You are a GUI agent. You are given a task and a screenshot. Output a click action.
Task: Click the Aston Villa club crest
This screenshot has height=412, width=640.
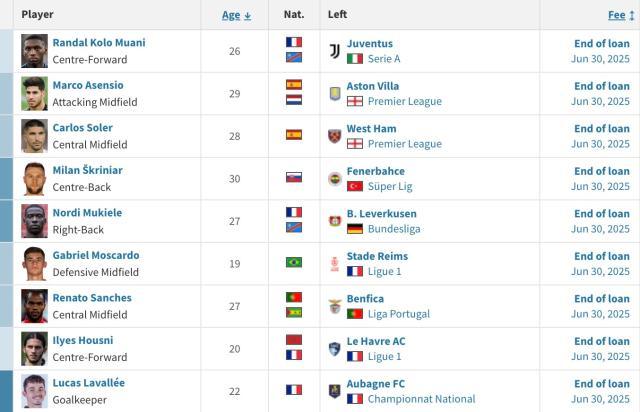334,93
